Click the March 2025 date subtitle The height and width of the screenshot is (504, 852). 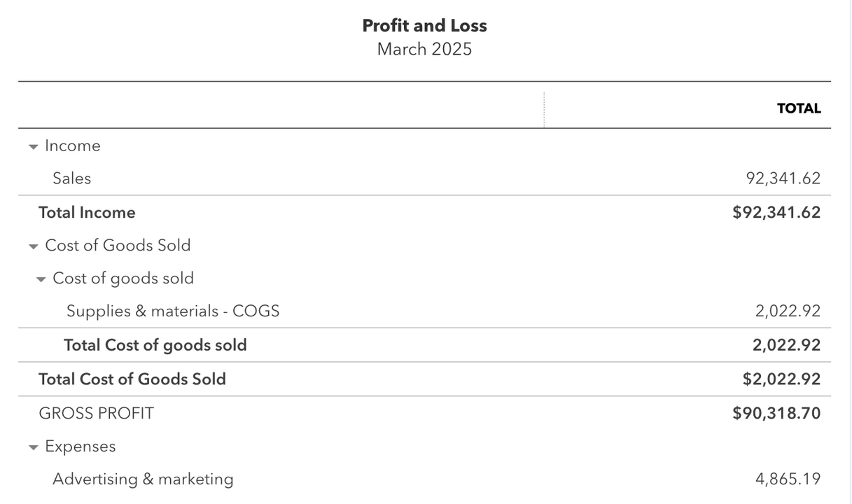coord(424,49)
